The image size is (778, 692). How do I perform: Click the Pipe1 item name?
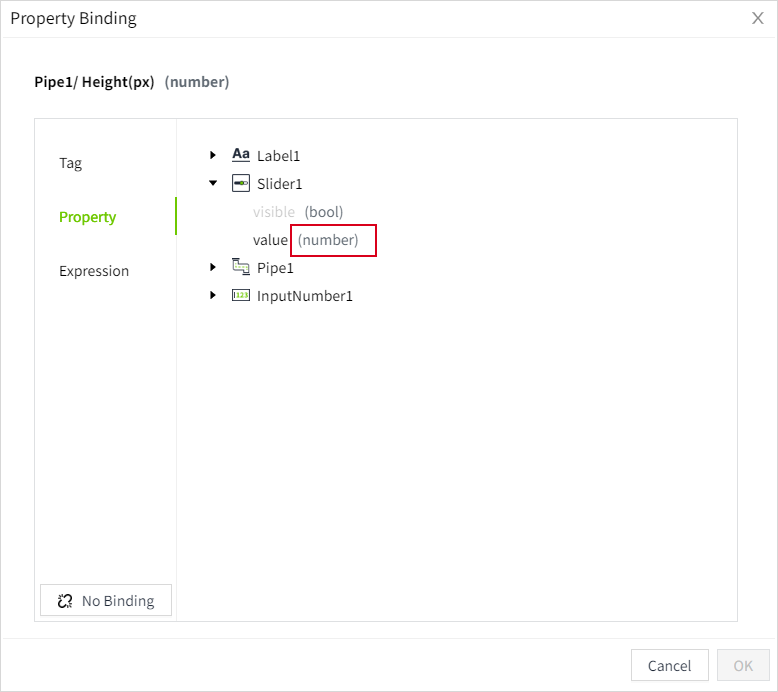pyautogui.click(x=275, y=268)
